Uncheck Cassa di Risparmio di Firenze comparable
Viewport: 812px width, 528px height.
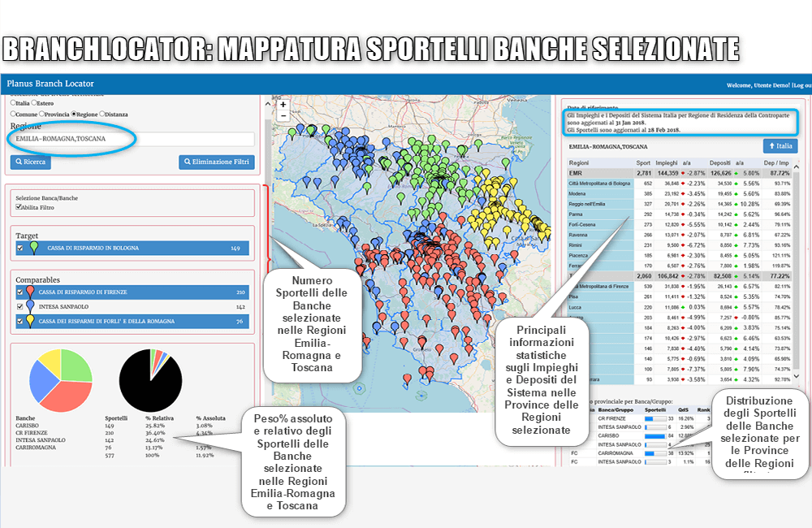20,292
